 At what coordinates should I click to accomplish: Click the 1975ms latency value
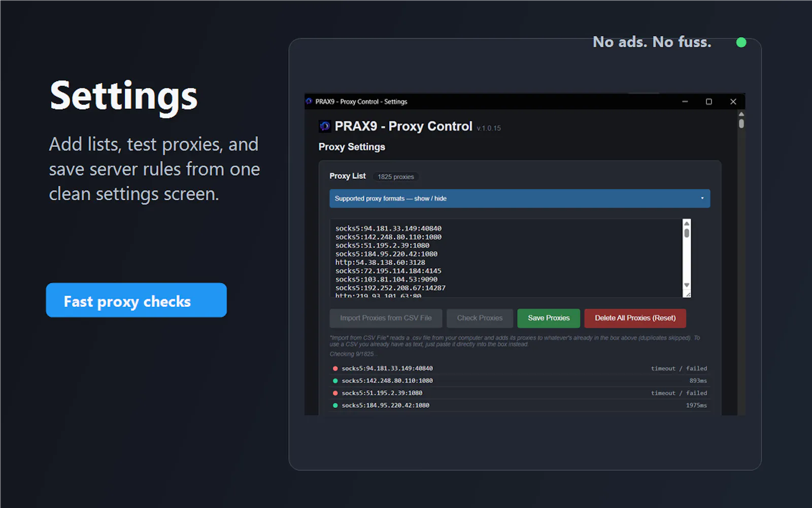[696, 405]
